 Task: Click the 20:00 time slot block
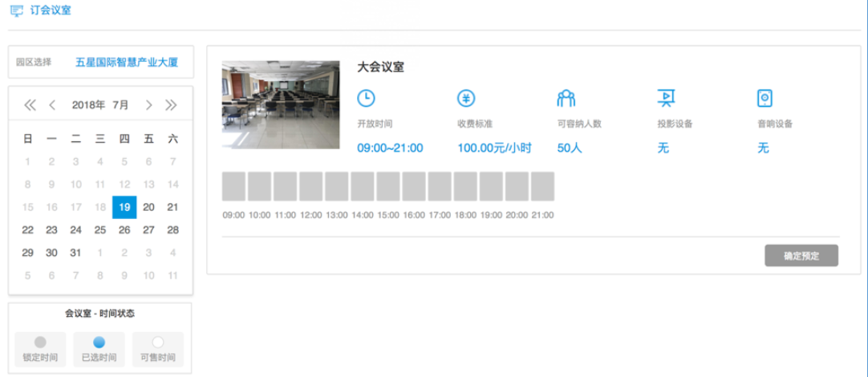click(517, 187)
